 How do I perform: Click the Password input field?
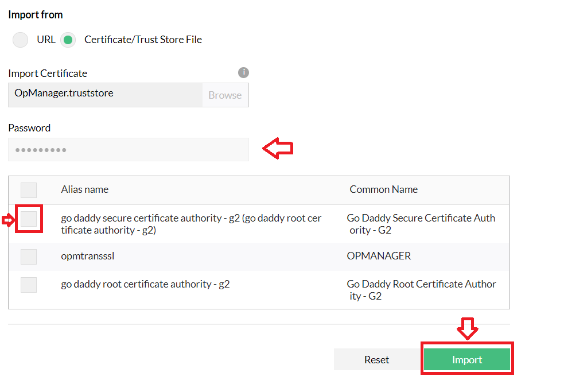pyautogui.click(x=128, y=149)
